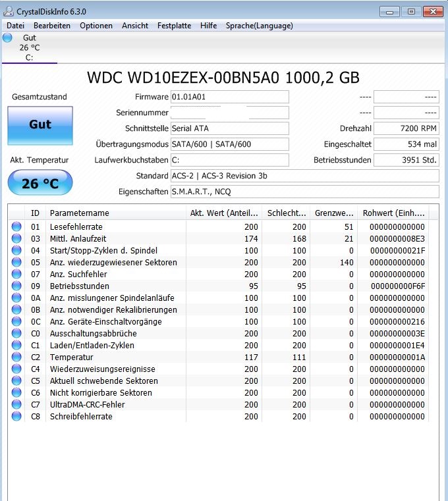Click the Betriebsstunden value 3951 Std.

406,160
